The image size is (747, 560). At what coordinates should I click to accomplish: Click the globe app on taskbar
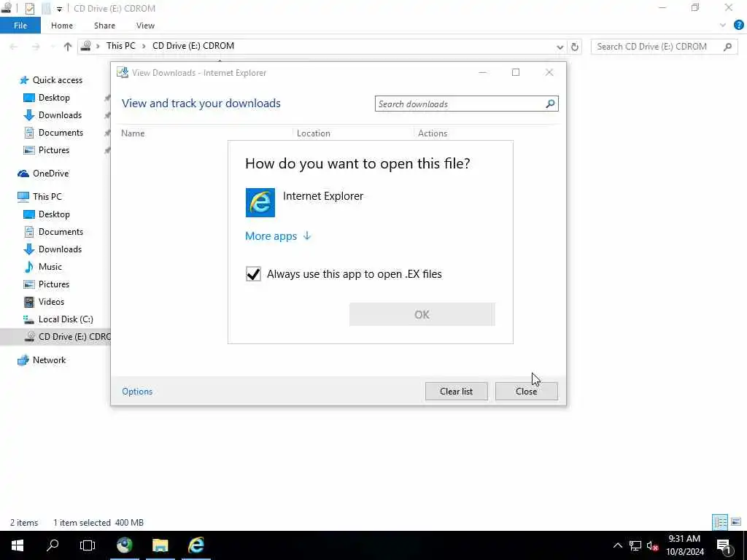point(124,545)
